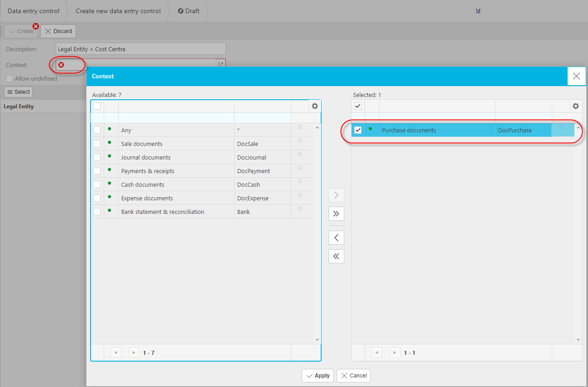
Task: Select the Expense documents text
Action: coord(147,198)
